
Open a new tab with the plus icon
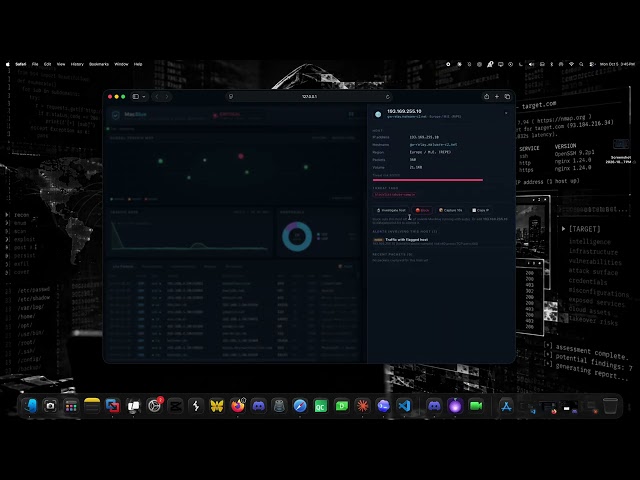[x=497, y=97]
